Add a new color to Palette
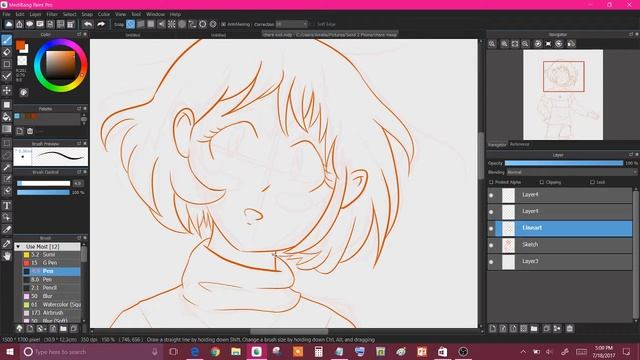This screenshot has height=360, width=640. tap(19, 131)
